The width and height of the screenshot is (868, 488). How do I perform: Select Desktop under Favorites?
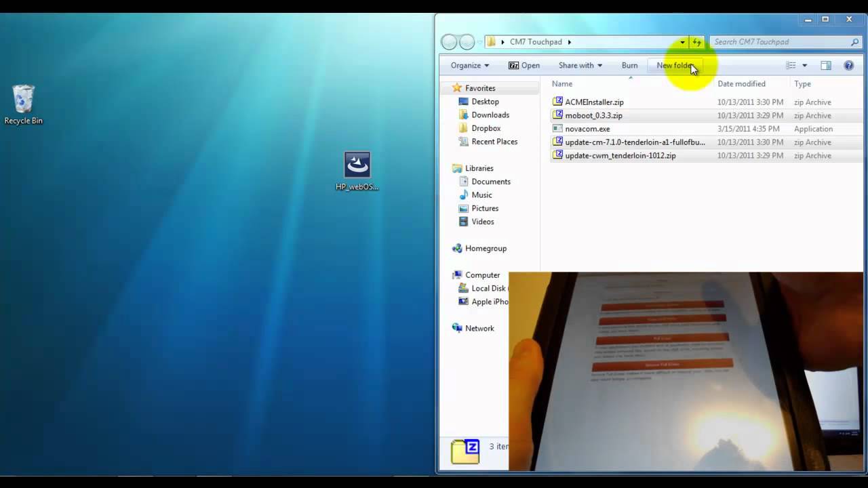(x=485, y=102)
